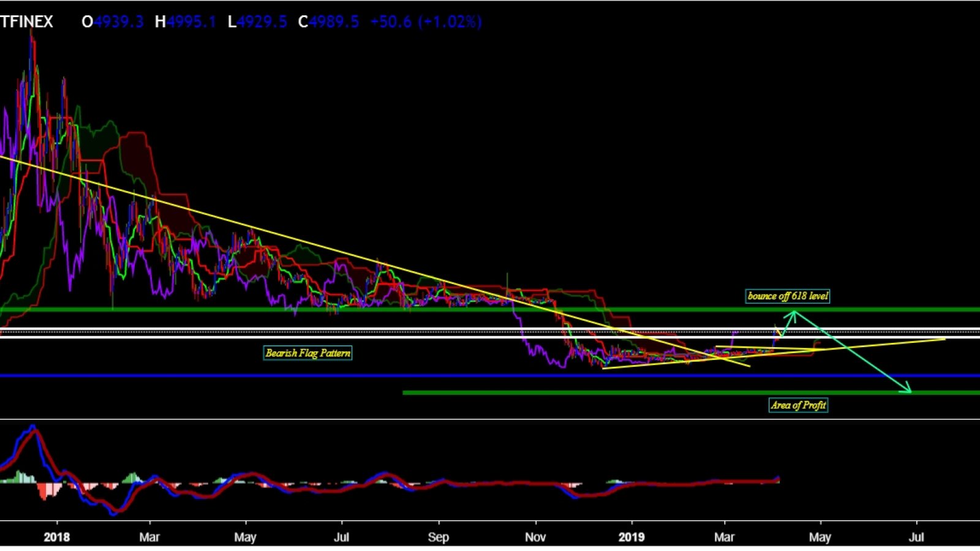Click the Mar label right of 2019
The height and width of the screenshot is (551, 980).
(725, 537)
